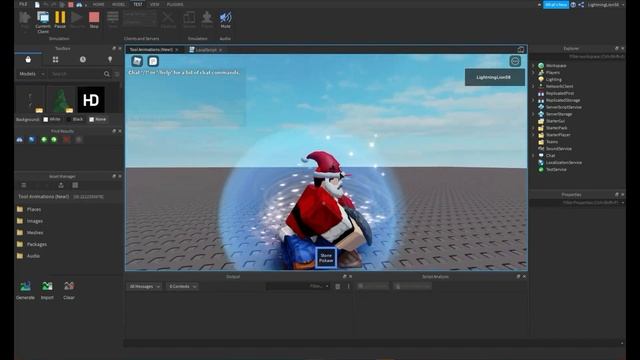Screen dimensions: 640x360
Task: Open the All Contexts output dropdown
Action: 182,287
